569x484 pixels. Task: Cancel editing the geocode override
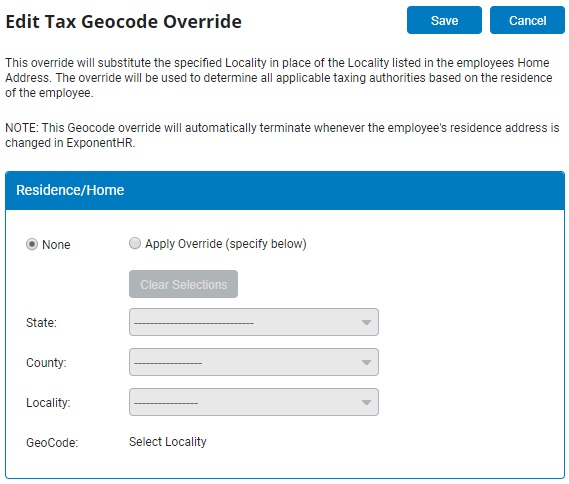pos(527,20)
